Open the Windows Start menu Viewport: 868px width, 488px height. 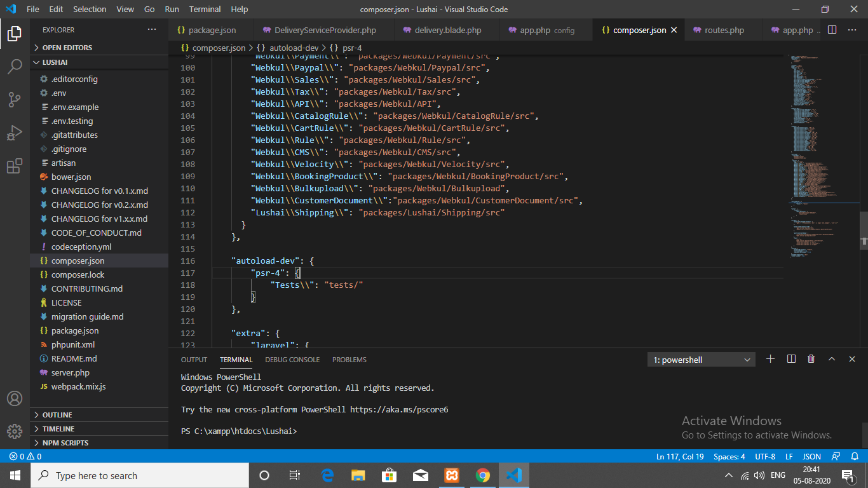[15, 475]
